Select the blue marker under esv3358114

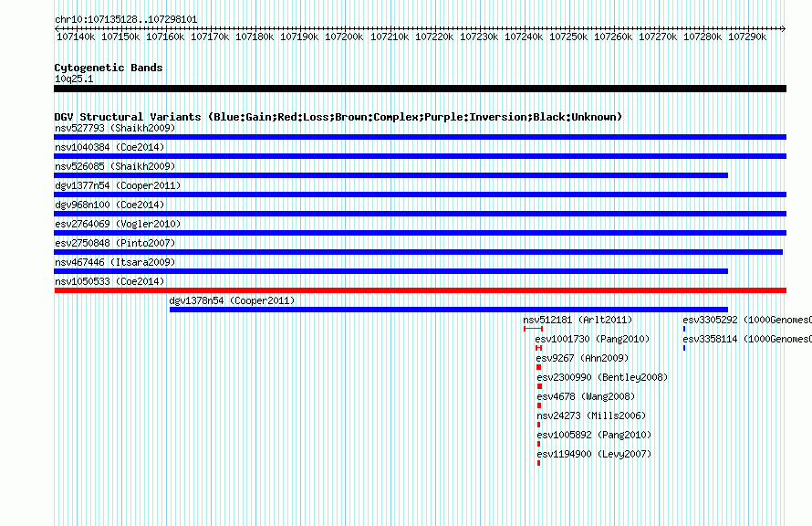684,348
